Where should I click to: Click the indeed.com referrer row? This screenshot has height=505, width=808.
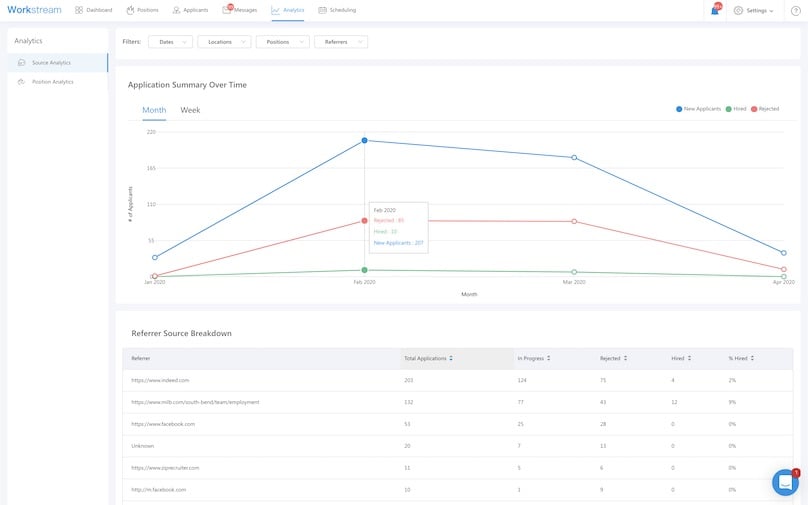tap(160, 380)
